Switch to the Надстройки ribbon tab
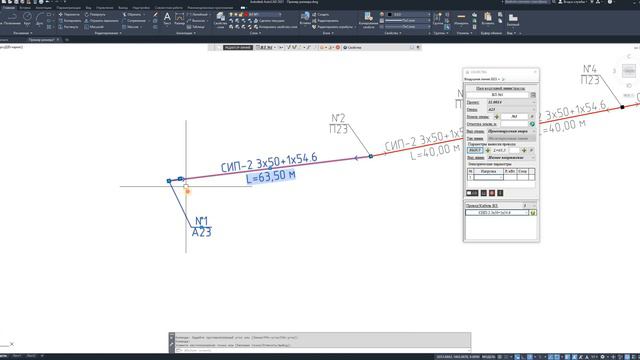 pyautogui.click(x=141, y=8)
